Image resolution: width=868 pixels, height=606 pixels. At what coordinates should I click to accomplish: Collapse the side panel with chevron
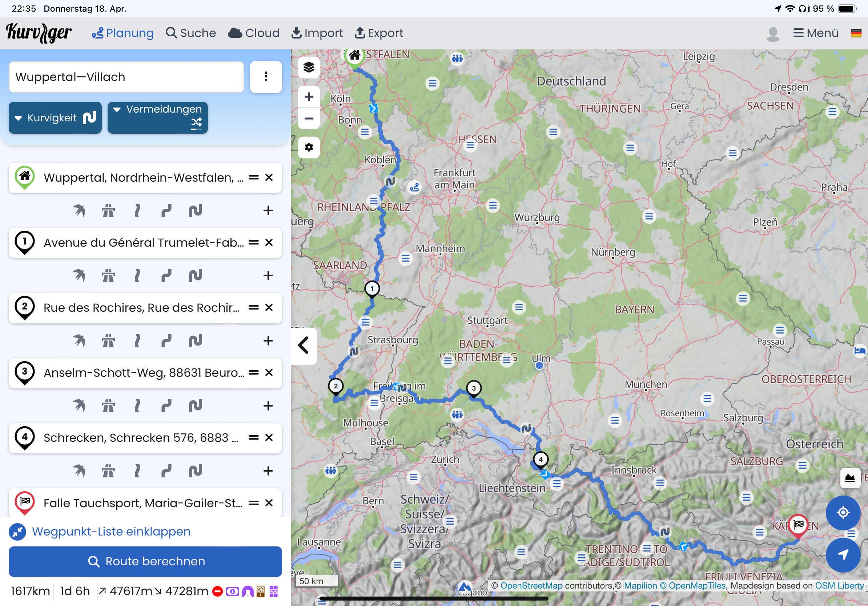(304, 345)
